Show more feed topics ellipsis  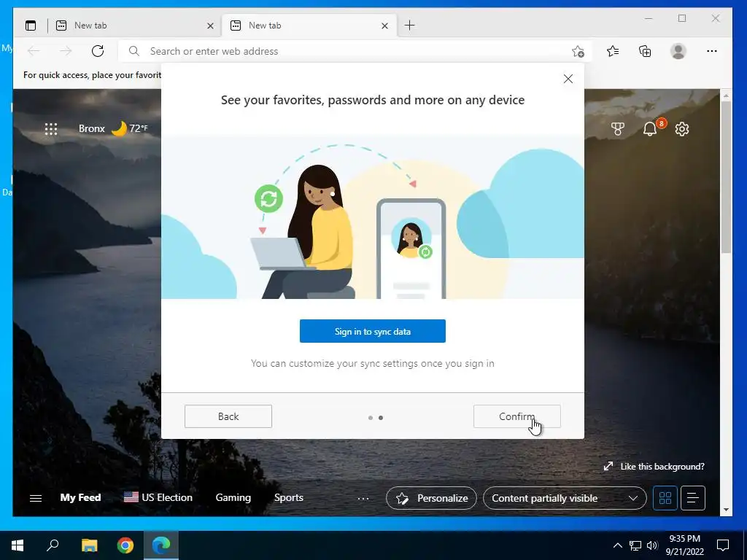363,499
